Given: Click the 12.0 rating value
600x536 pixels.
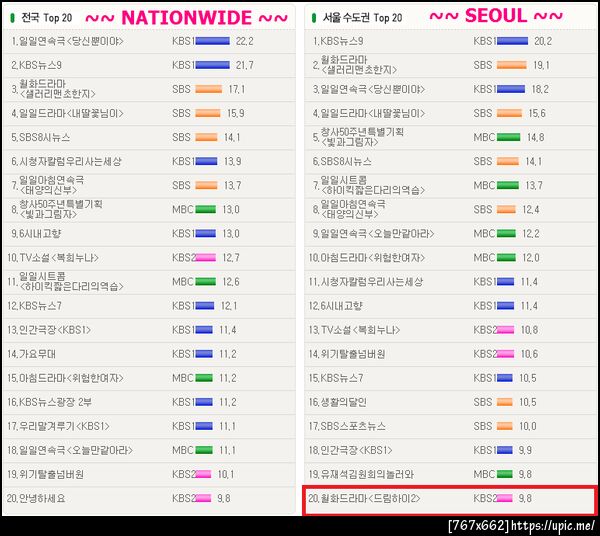Looking at the screenshot, I should pos(531,257).
